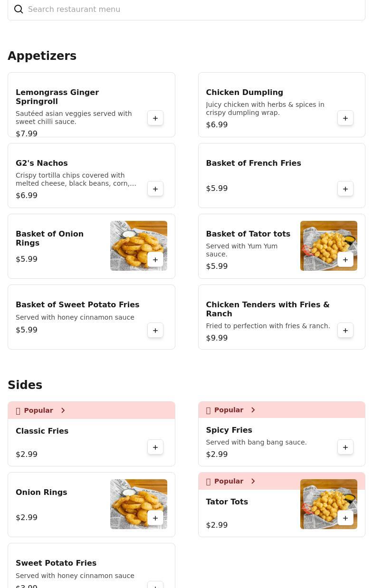Expand Popular chevron above Classic Fries
The image size is (373, 588).
(x=63, y=410)
